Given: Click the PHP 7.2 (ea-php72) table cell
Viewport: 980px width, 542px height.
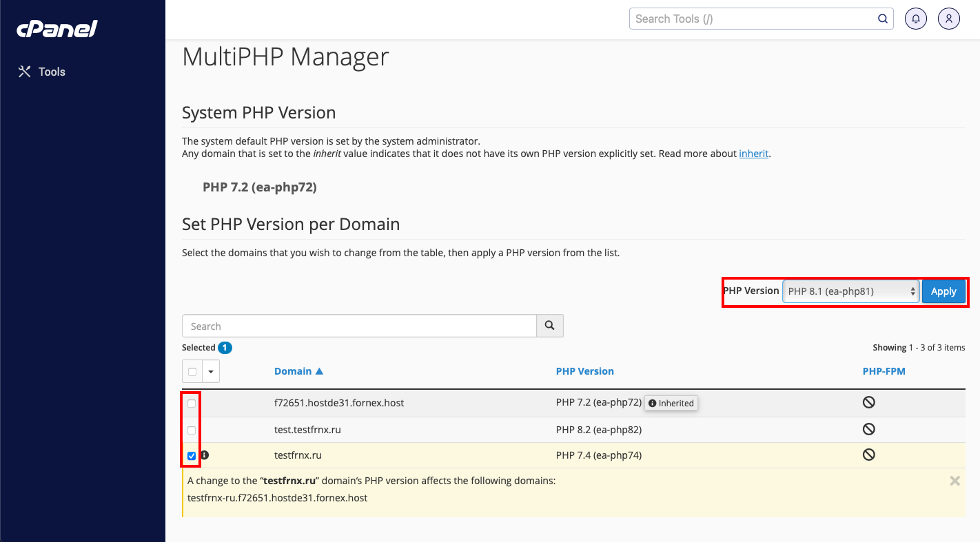Looking at the screenshot, I should tap(599, 403).
